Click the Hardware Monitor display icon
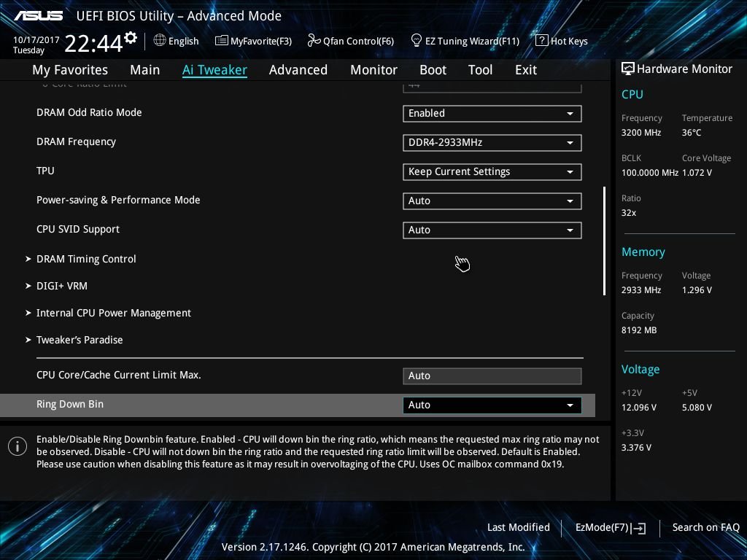 628,69
